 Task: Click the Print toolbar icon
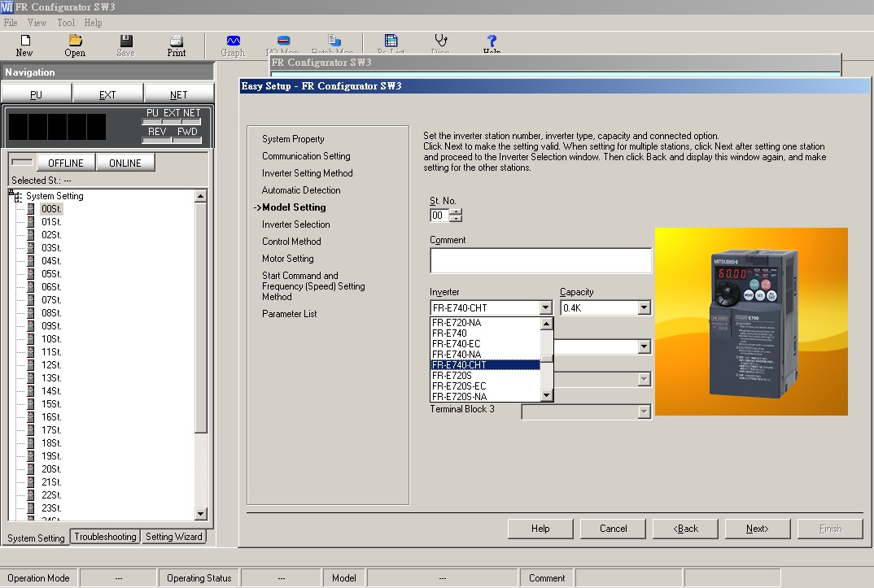point(176,41)
